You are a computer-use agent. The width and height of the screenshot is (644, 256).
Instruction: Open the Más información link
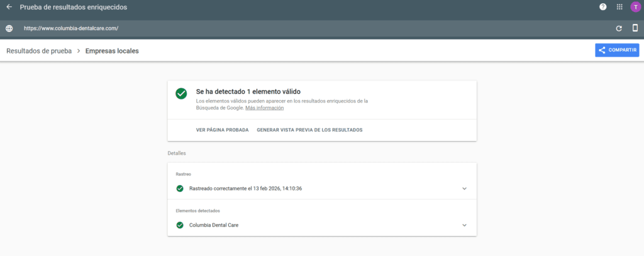tap(265, 108)
